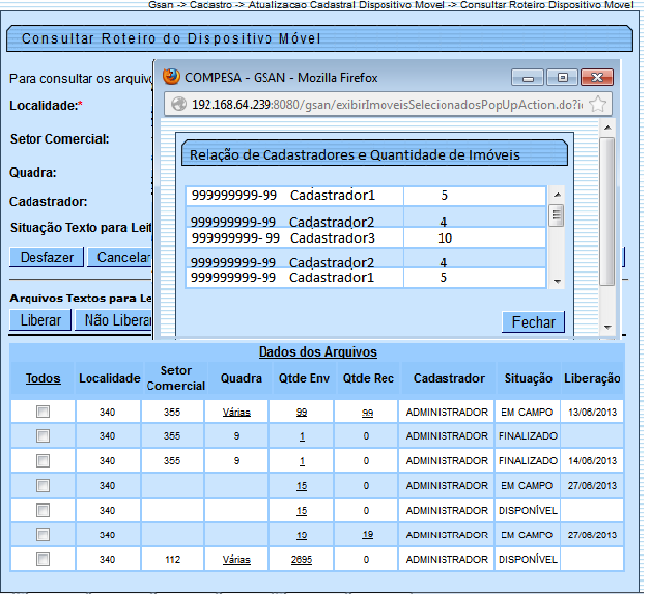646x603 pixels.
Task: Click the Todos header link
Action: [43, 379]
